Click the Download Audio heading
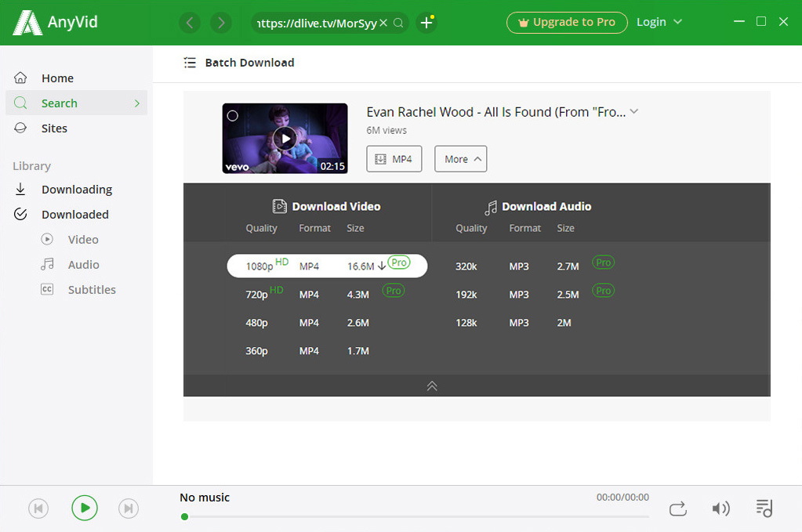 click(x=546, y=207)
